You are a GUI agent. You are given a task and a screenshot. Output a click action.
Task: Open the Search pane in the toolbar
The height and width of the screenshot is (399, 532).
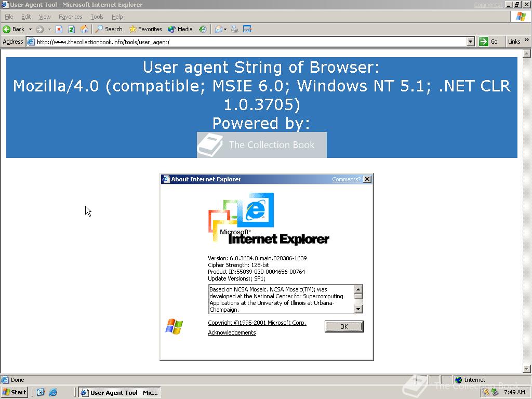pos(109,29)
